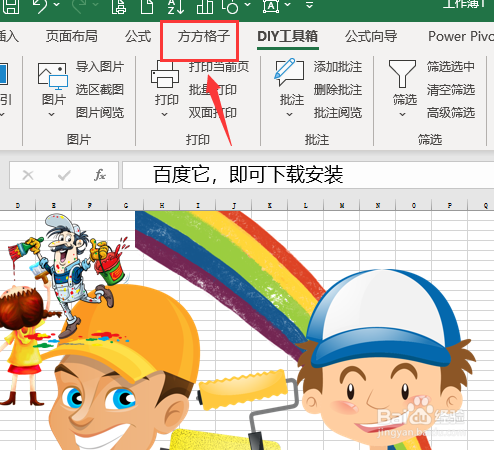Screen dimensions: 494x450
Task: Click the fx insert function icon
Action: (x=100, y=175)
